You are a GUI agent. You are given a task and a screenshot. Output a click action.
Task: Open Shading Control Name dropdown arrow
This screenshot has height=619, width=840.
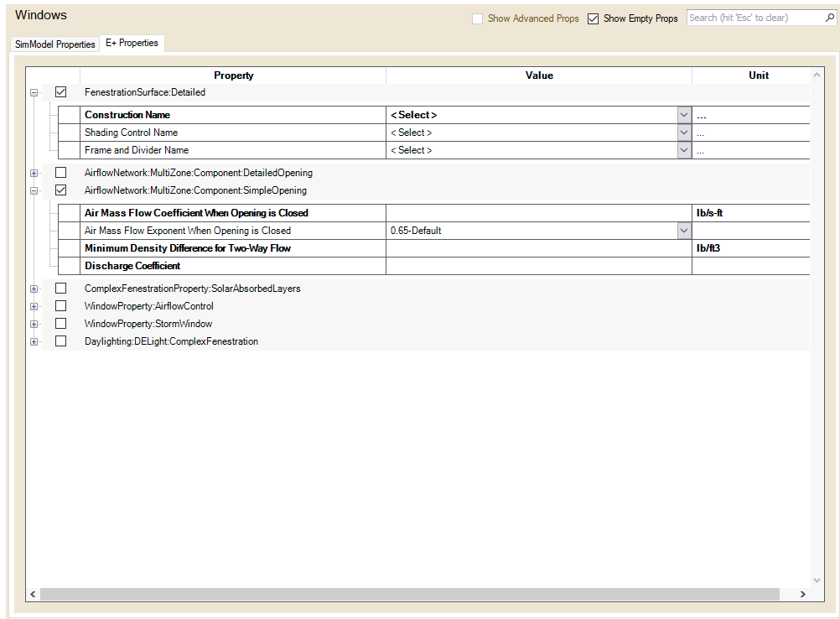(x=684, y=133)
